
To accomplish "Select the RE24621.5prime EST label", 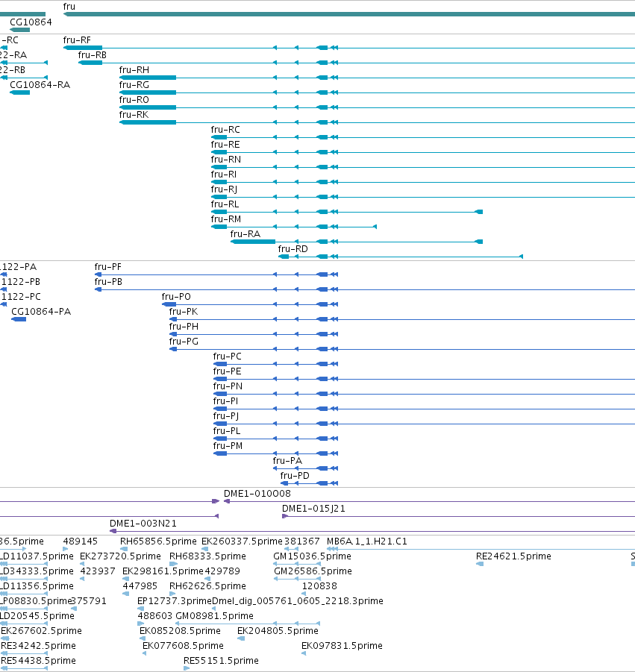I will [x=513, y=556].
